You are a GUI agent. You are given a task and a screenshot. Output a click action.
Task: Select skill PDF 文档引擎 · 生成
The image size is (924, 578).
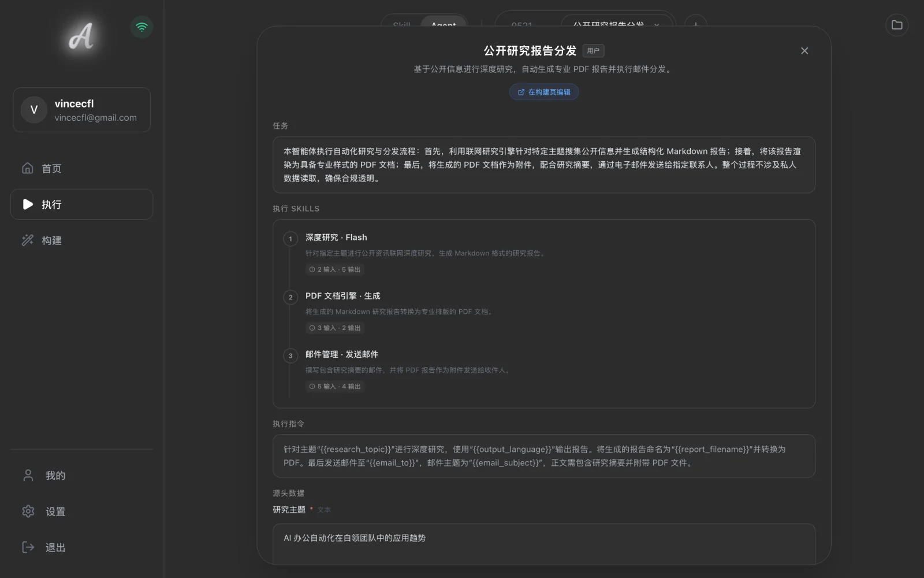[342, 296]
